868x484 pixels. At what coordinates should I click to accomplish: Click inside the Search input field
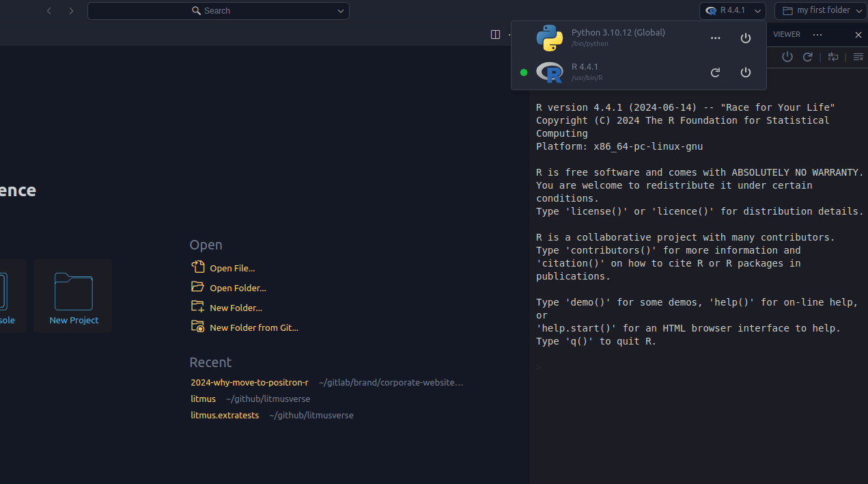pyautogui.click(x=219, y=10)
